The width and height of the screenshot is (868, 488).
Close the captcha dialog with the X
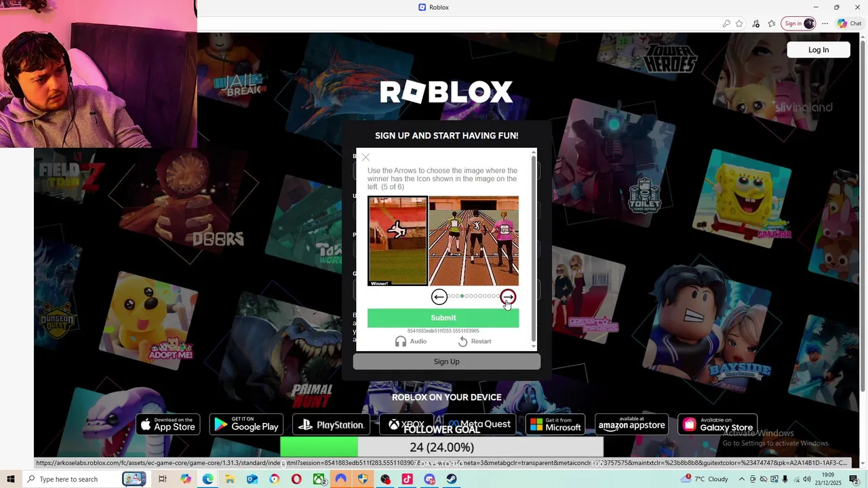point(366,157)
